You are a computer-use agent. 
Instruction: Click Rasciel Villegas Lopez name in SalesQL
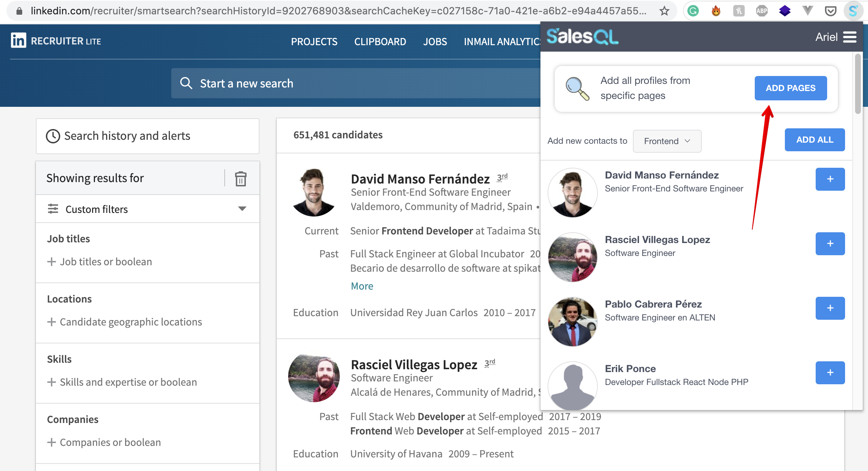(657, 239)
